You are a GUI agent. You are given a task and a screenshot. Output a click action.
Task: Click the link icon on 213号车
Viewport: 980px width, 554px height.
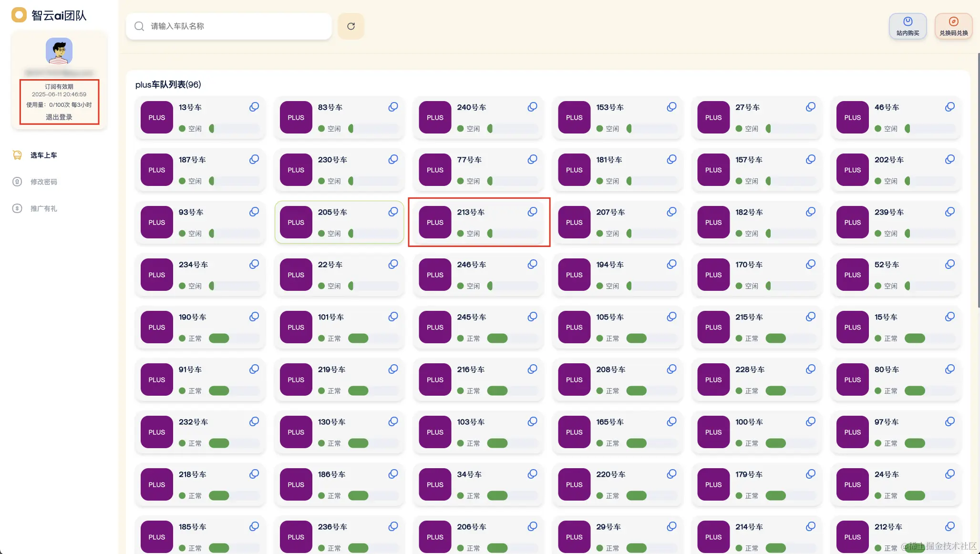(532, 212)
